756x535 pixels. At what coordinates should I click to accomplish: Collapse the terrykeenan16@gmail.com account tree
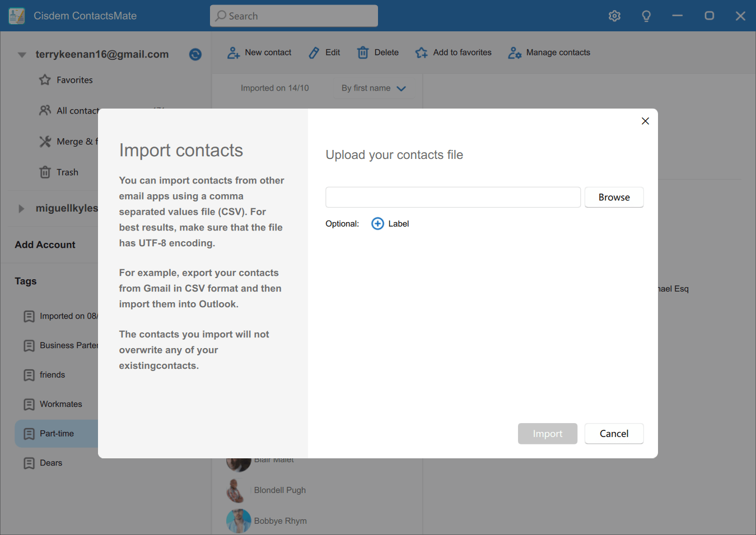coord(22,55)
